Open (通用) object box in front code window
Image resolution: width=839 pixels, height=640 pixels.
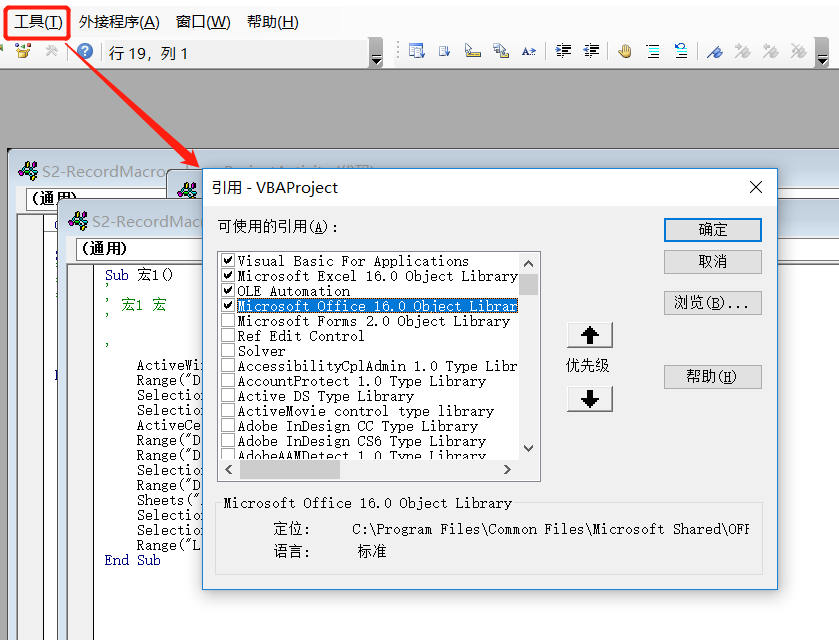coord(140,249)
